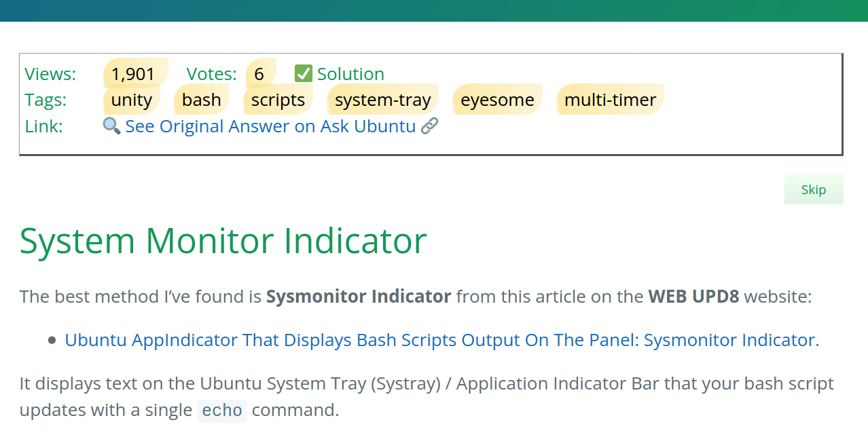
Task: Click the votes count badge showing 6
Action: click(x=259, y=73)
